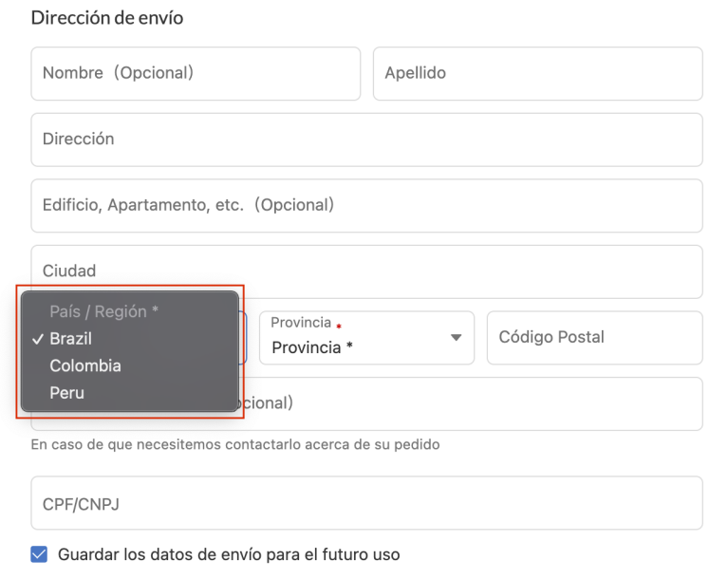This screenshot has width=728, height=579.
Task: Pick the checked Brazil option
Action: pos(71,338)
